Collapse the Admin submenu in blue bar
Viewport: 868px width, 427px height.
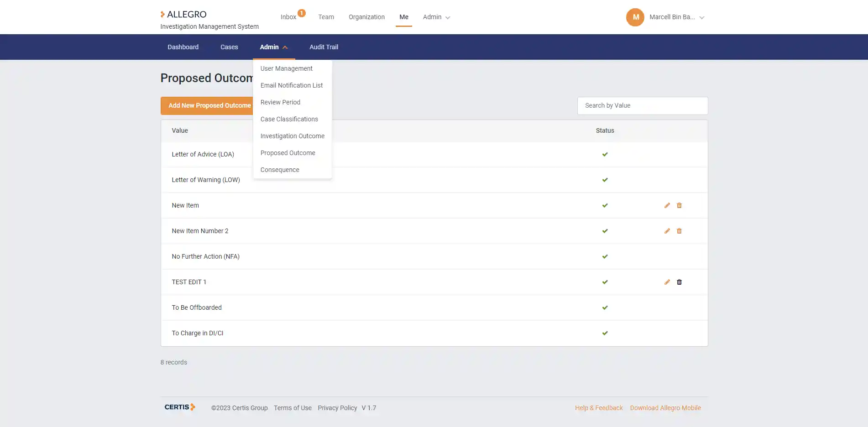[274, 47]
